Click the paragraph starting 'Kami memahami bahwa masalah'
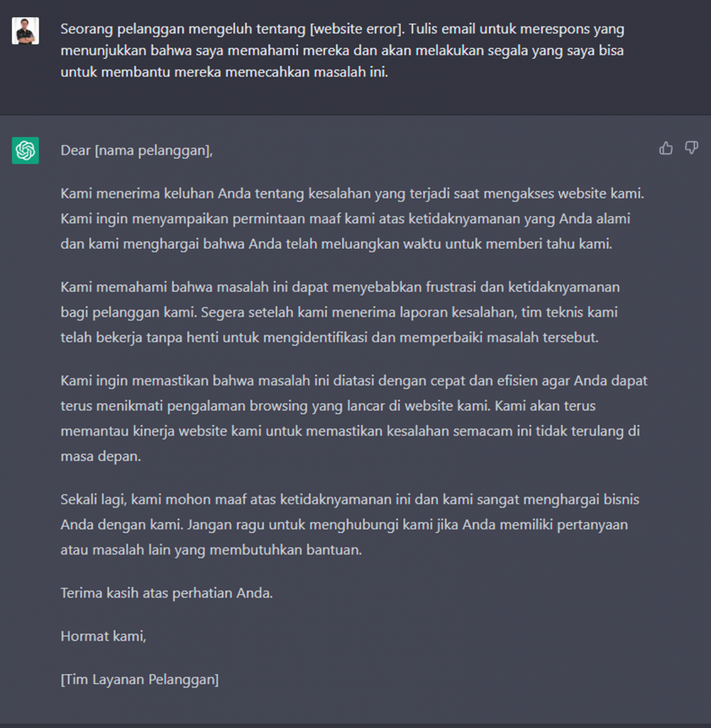 [x=340, y=312]
